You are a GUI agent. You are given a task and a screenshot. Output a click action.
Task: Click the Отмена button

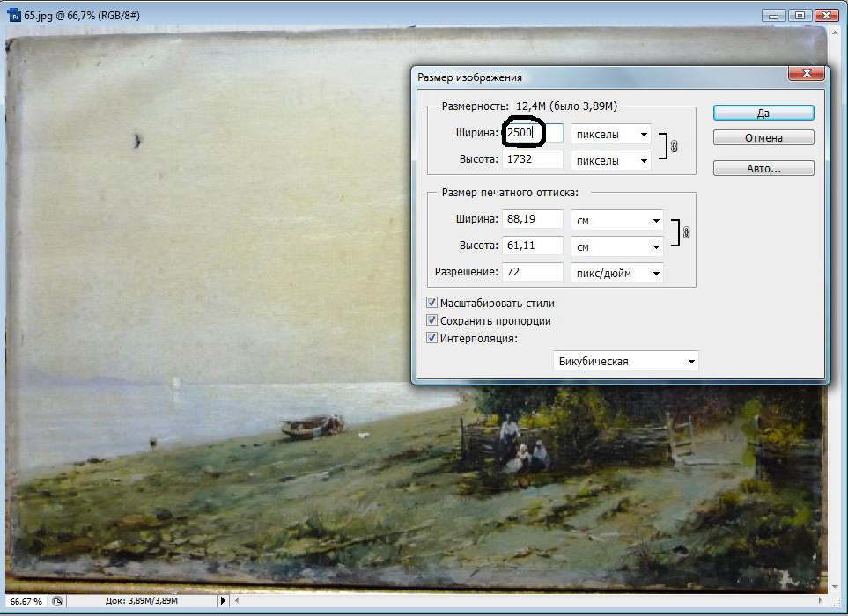pos(763,138)
